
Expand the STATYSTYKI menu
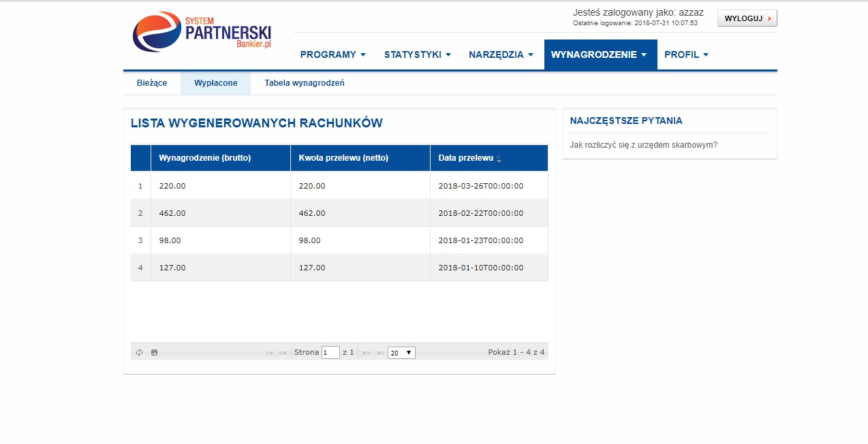coord(418,54)
